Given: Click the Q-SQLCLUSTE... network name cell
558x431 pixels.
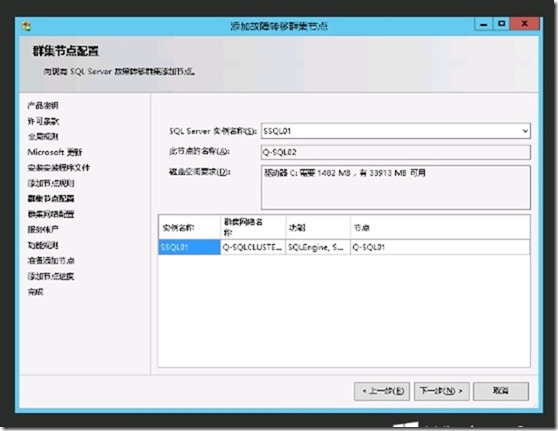Looking at the screenshot, I should pos(253,247).
